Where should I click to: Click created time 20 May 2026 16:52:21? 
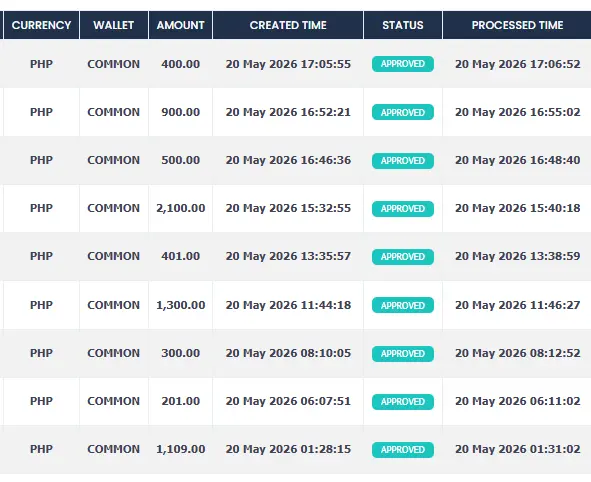pos(288,112)
